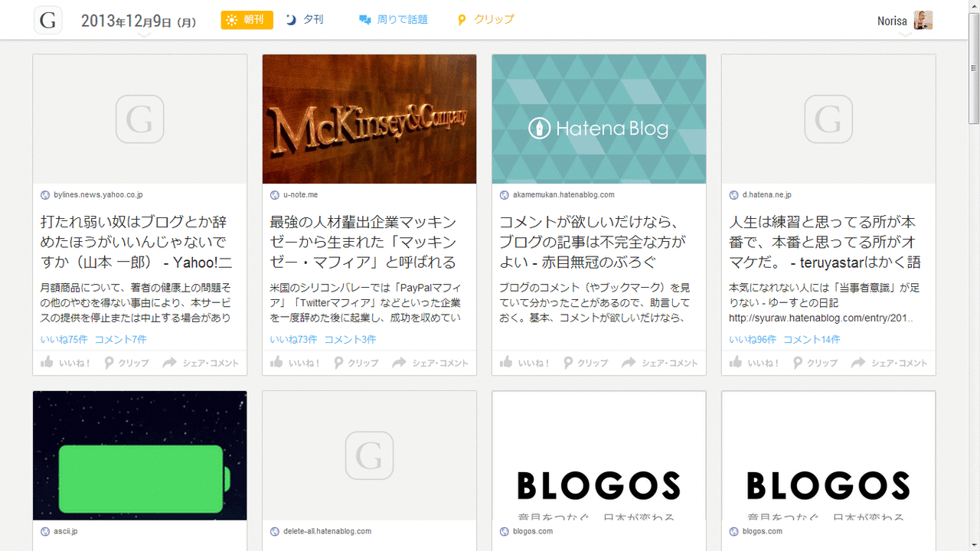Click delete-all.hatenablog.com source link
980x551 pixels.
pos(327,531)
